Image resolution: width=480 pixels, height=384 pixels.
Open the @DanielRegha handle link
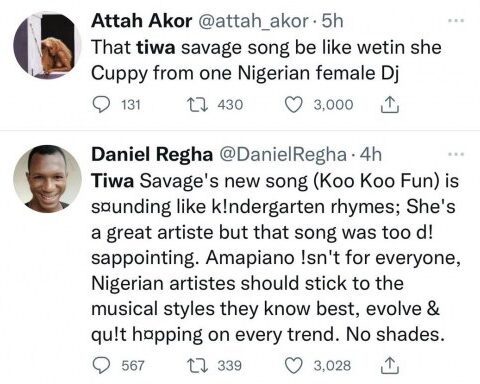coord(282,154)
